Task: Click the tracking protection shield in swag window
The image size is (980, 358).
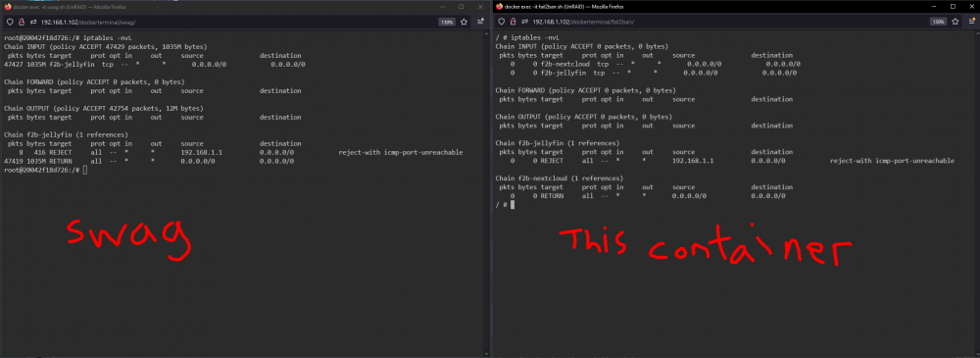Action: (10, 22)
